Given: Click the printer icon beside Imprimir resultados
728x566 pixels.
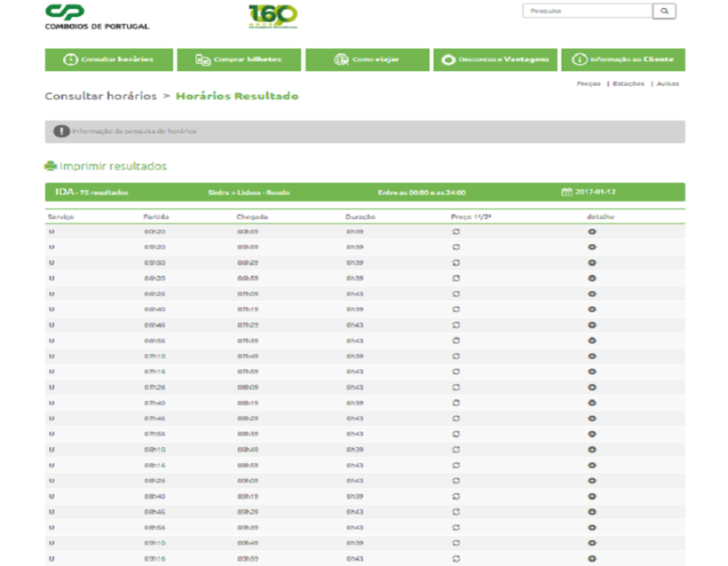Looking at the screenshot, I should click(51, 166).
